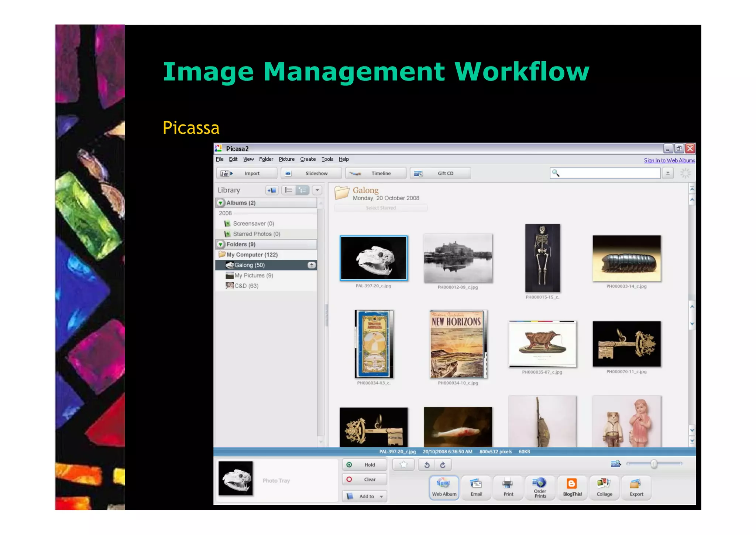This screenshot has height=535, width=756.
Task: Switch Library to tree view icon
Action: point(302,190)
